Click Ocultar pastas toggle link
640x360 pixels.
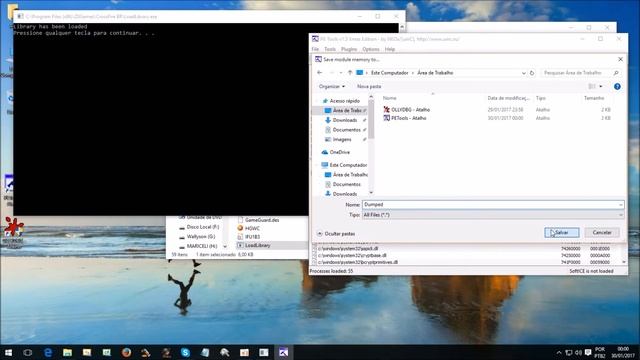pos(336,233)
